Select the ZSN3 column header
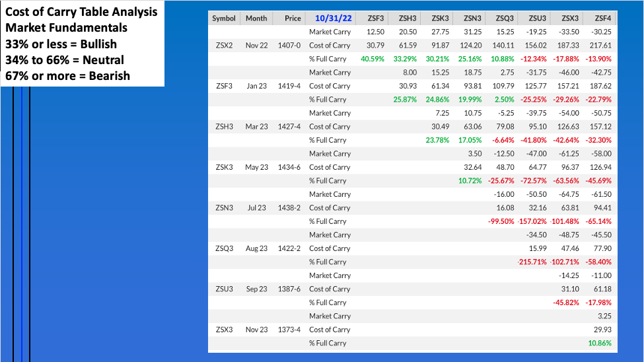The image size is (644, 362). click(x=472, y=18)
